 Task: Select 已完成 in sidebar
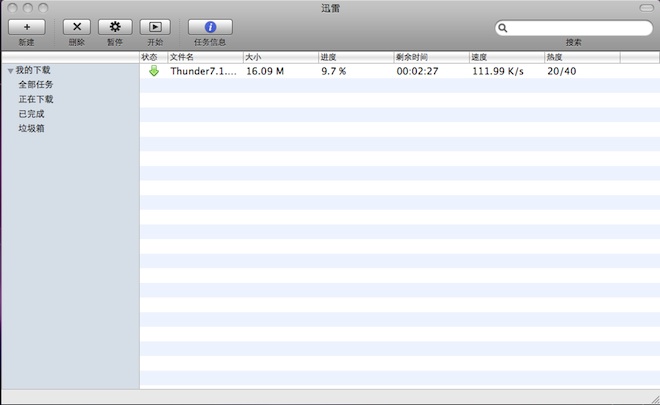pos(31,114)
